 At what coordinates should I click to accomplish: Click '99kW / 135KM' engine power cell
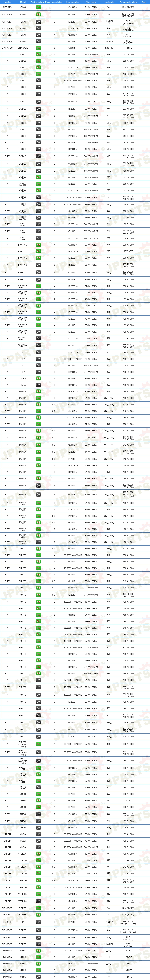[x=91, y=673]
